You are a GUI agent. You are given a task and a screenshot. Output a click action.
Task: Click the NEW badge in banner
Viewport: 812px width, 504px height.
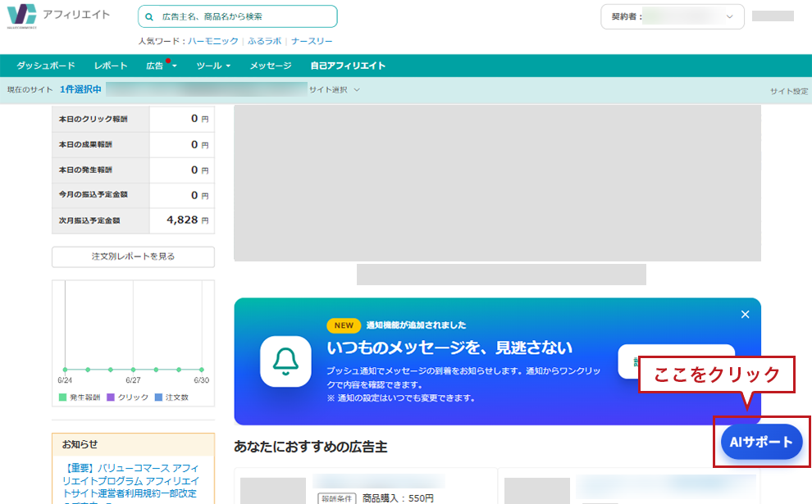tap(344, 325)
